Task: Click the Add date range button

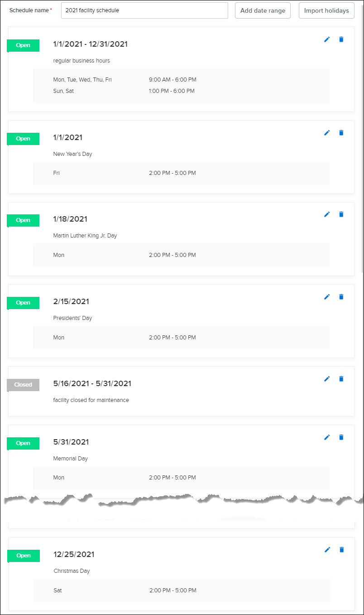Action: click(x=263, y=10)
